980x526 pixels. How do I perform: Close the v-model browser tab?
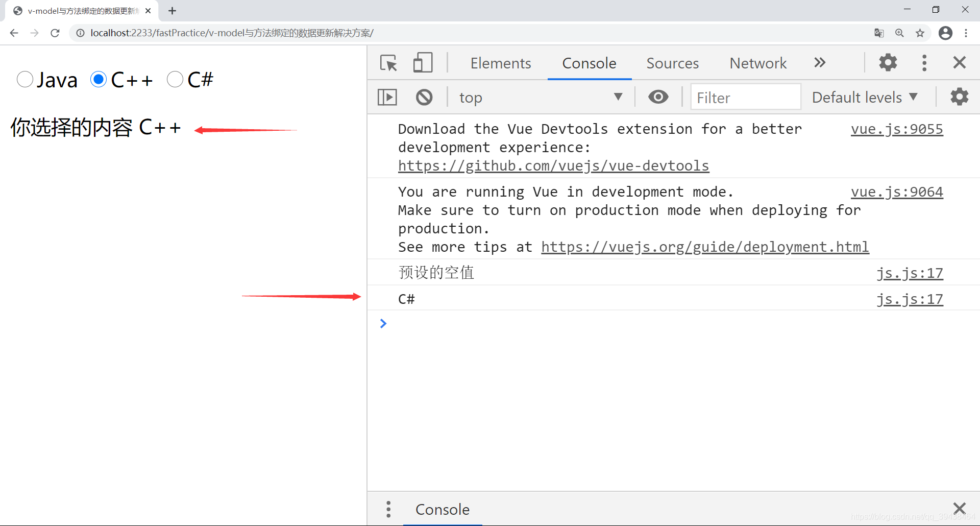pyautogui.click(x=148, y=11)
